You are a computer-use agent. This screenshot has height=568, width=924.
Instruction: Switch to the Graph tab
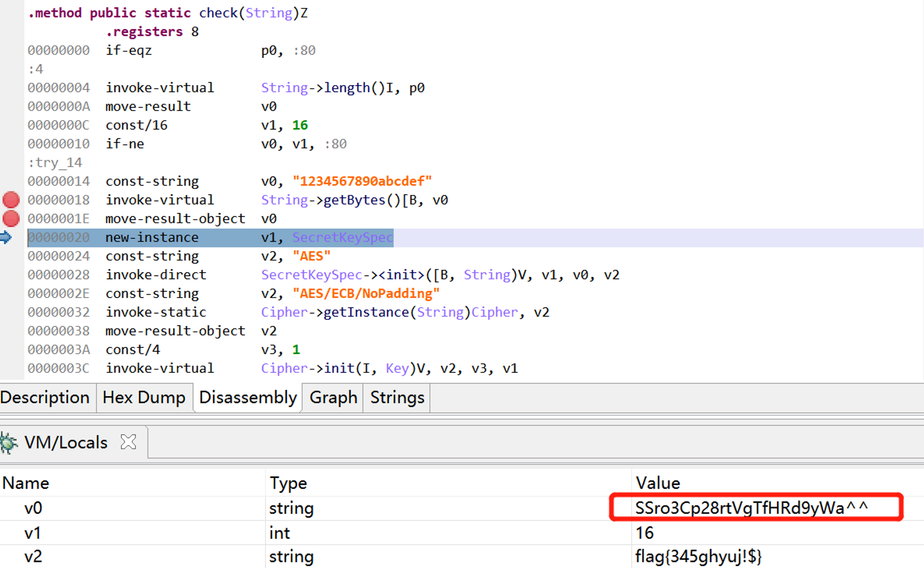tap(333, 397)
